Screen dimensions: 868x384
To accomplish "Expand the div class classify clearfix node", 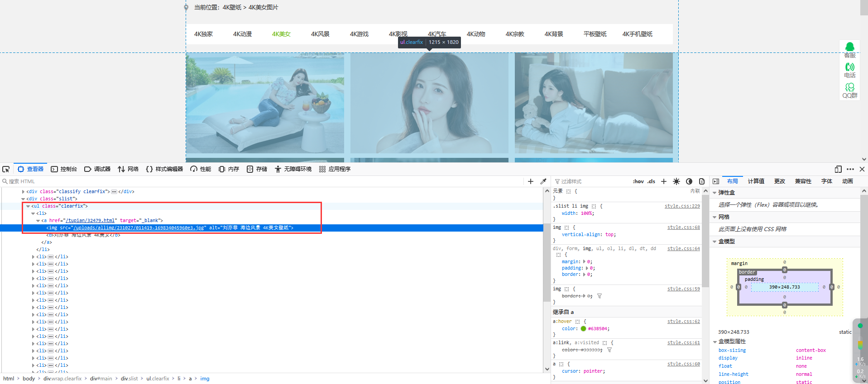I will tap(23, 192).
